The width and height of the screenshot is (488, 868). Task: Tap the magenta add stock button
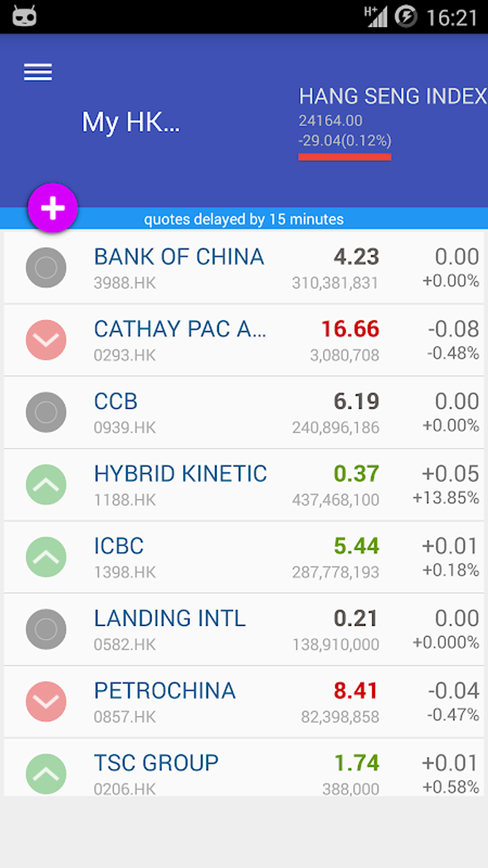pos(53,208)
